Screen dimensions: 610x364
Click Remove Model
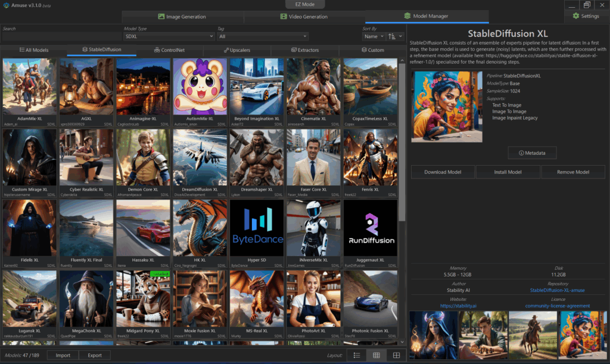click(x=573, y=172)
